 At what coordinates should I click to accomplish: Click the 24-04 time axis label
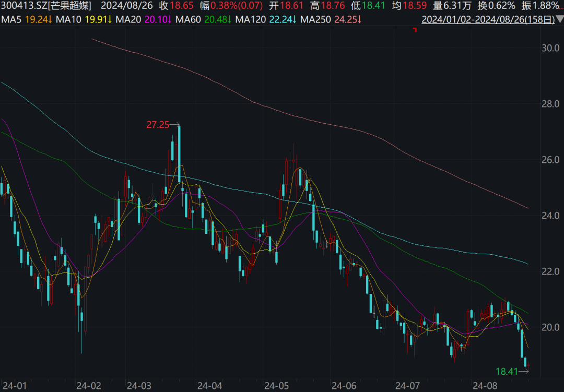210,386
